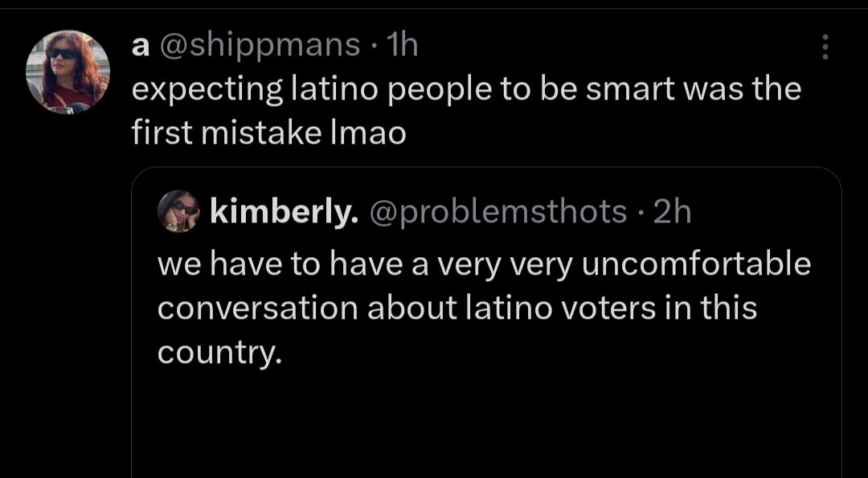Screen dimensions: 868x478
Task: Click the display name "a"
Action: [139, 46]
